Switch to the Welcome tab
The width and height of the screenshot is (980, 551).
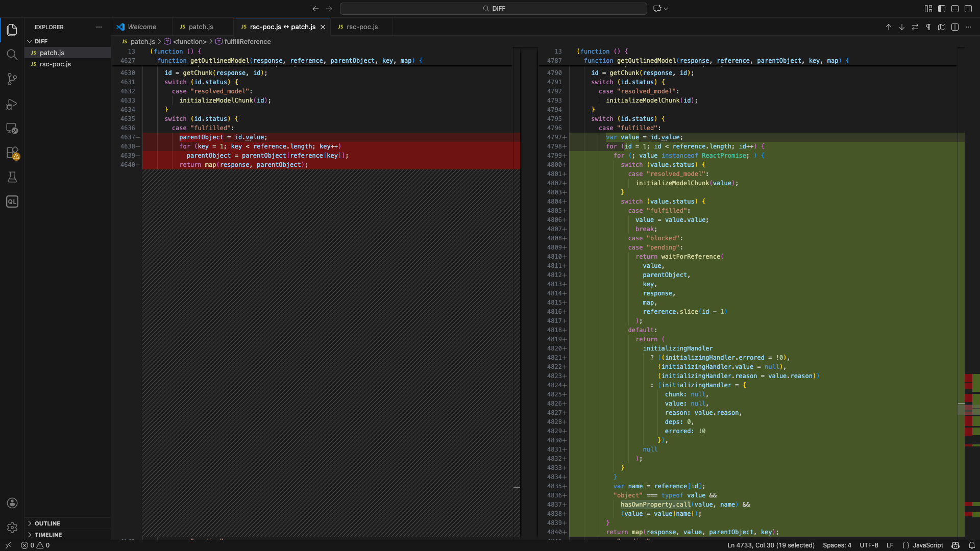(x=141, y=27)
